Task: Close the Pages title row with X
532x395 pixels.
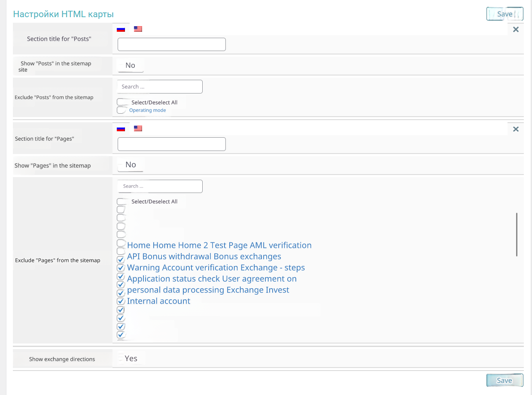Action: click(516, 129)
